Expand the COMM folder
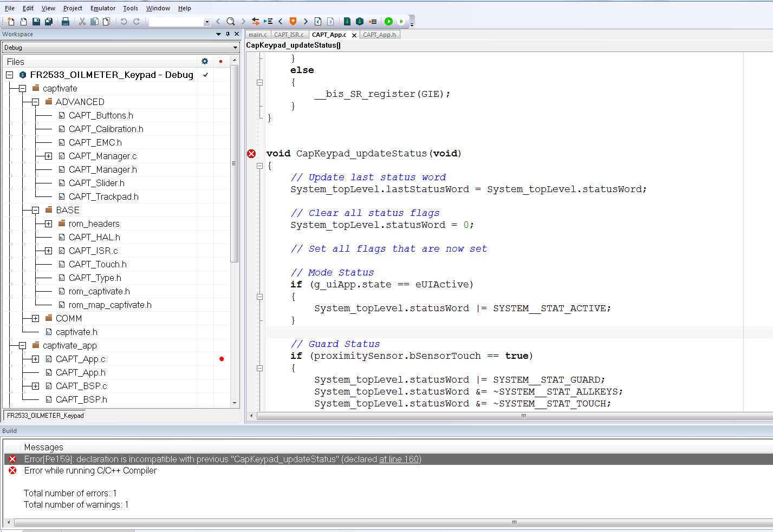 point(35,318)
